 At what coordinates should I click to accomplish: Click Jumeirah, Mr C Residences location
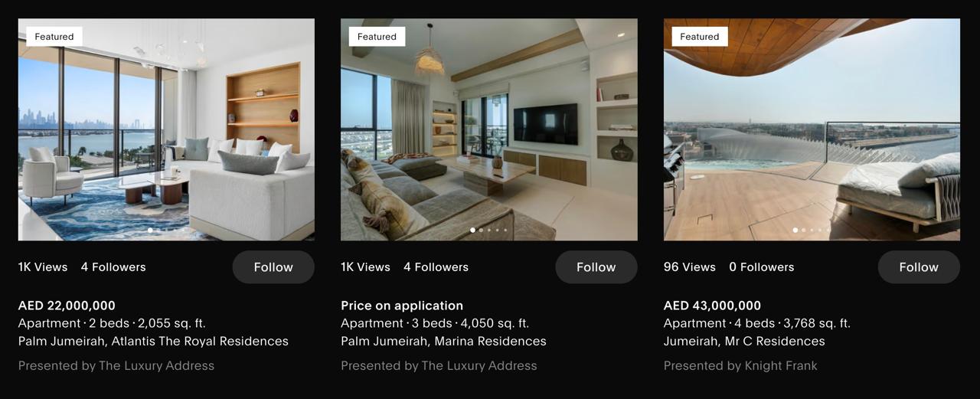coord(744,342)
